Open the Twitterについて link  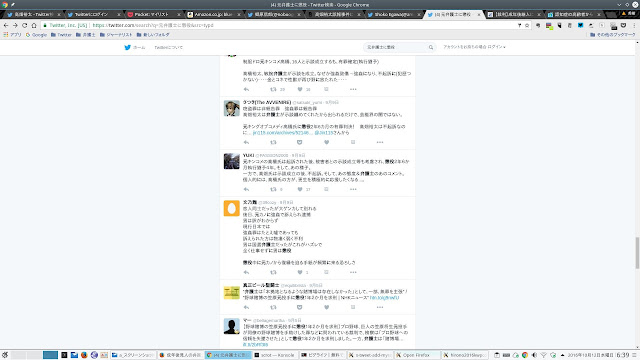point(169,47)
